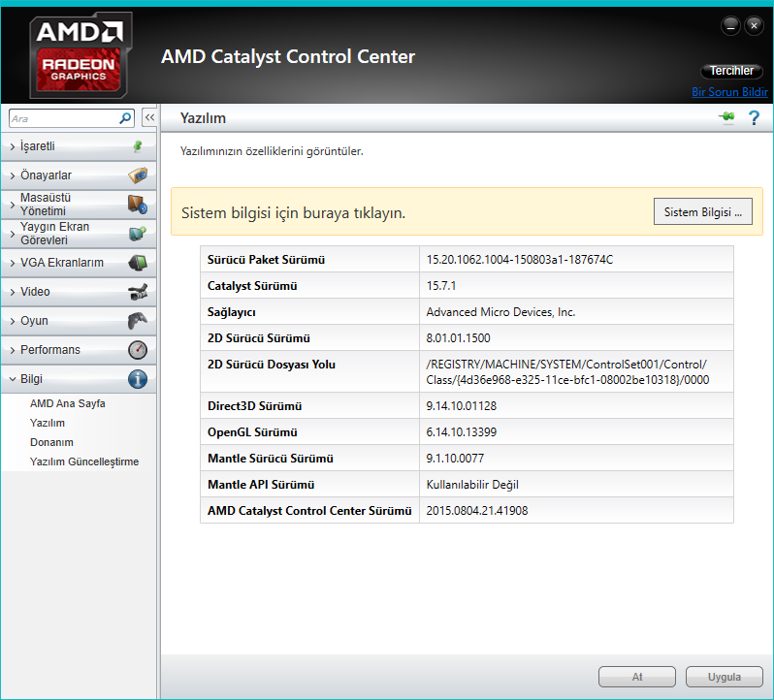Viewport: 774px width, 700px height.
Task: Click the /REGISTRY/MACHINE driver path value
Action: [567, 372]
